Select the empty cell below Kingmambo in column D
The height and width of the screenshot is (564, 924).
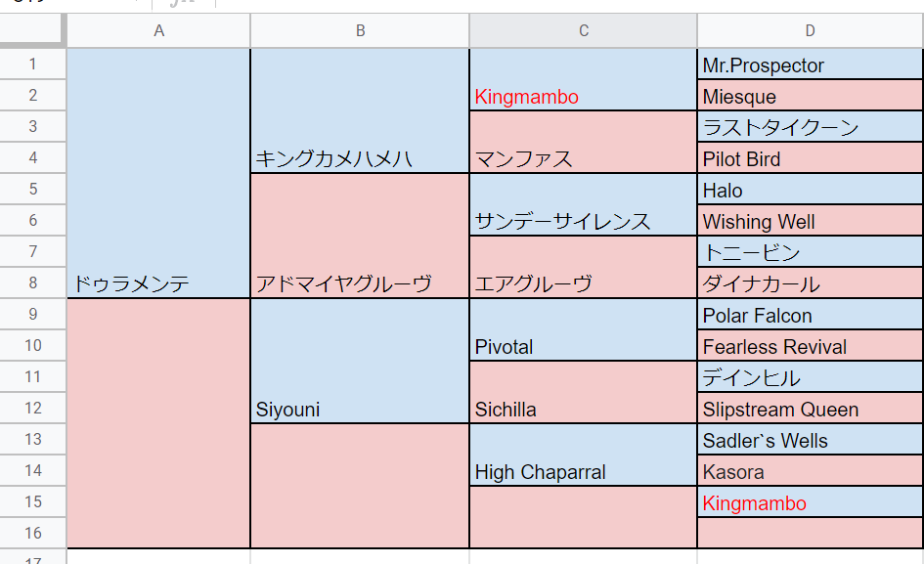coord(810,534)
